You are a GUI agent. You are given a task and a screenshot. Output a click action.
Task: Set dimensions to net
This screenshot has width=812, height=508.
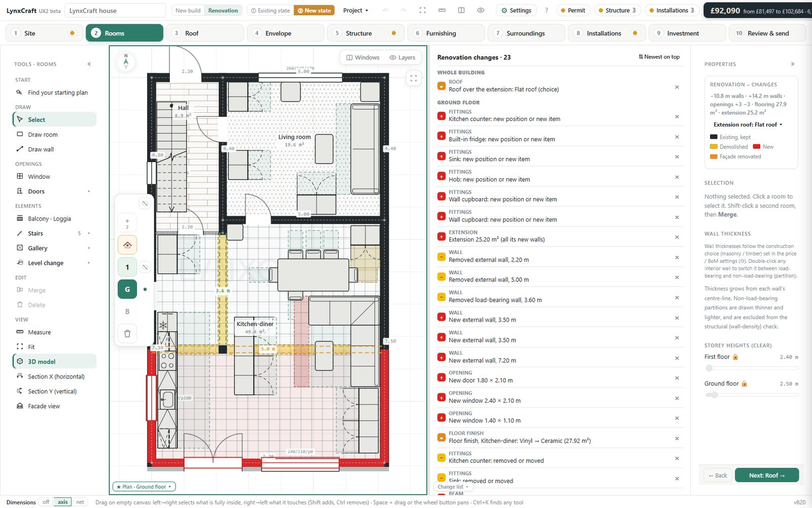pyautogui.click(x=80, y=502)
